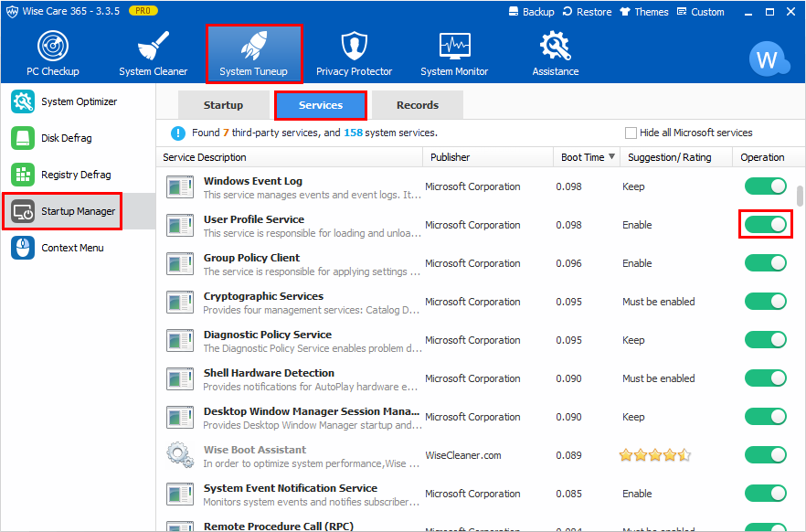Screen dimensions: 806x532
Task: Click the services list scrollbar thumb
Action: pyautogui.click(x=800, y=196)
